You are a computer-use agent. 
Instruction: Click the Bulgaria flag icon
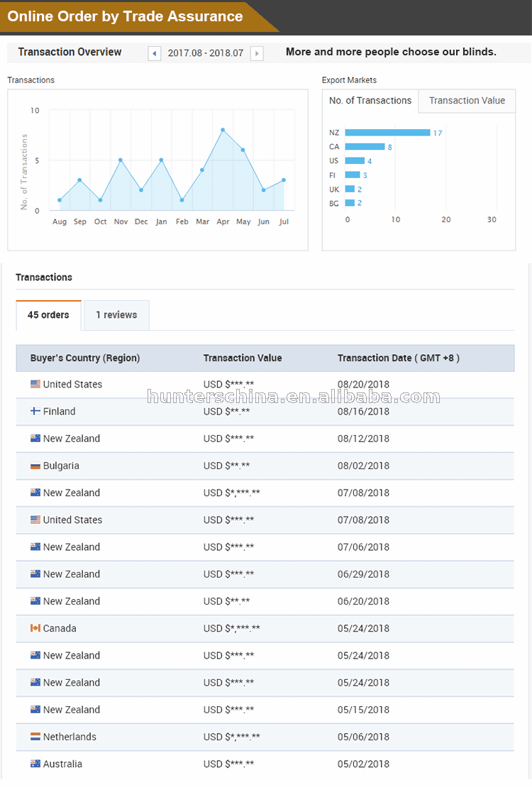[35, 466]
